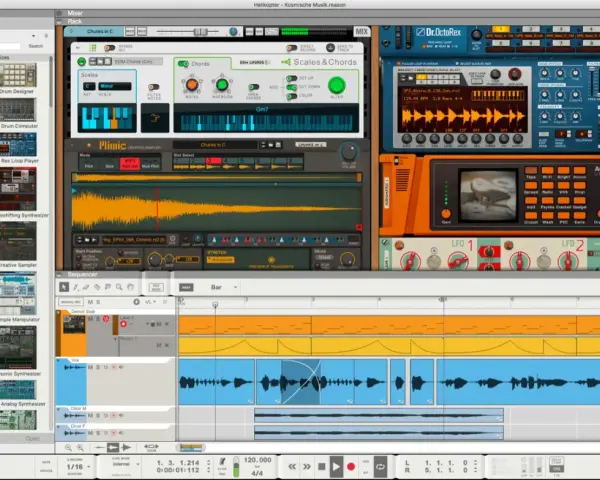Click the add track plus icon in track header

(x=136, y=302)
